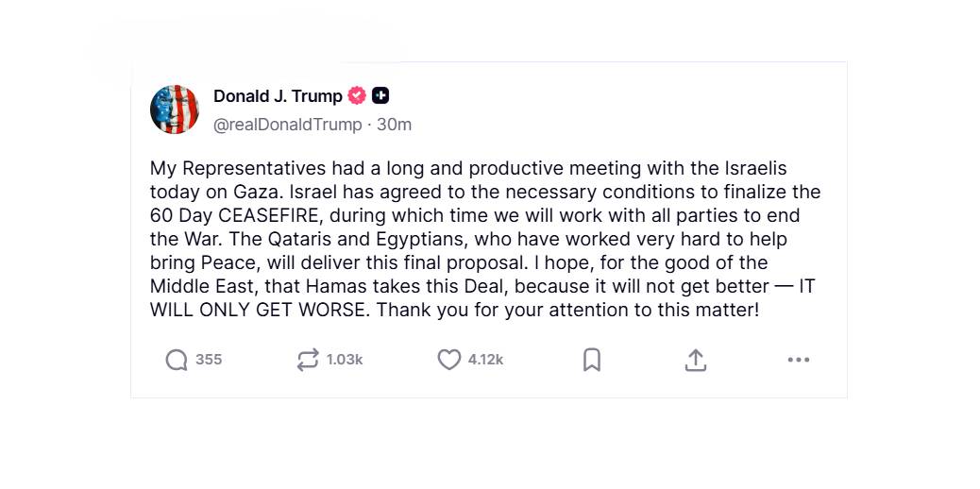Image resolution: width=980 pixels, height=489 pixels.
Task: Open the Donald J. Trump display name
Action: tap(278, 95)
